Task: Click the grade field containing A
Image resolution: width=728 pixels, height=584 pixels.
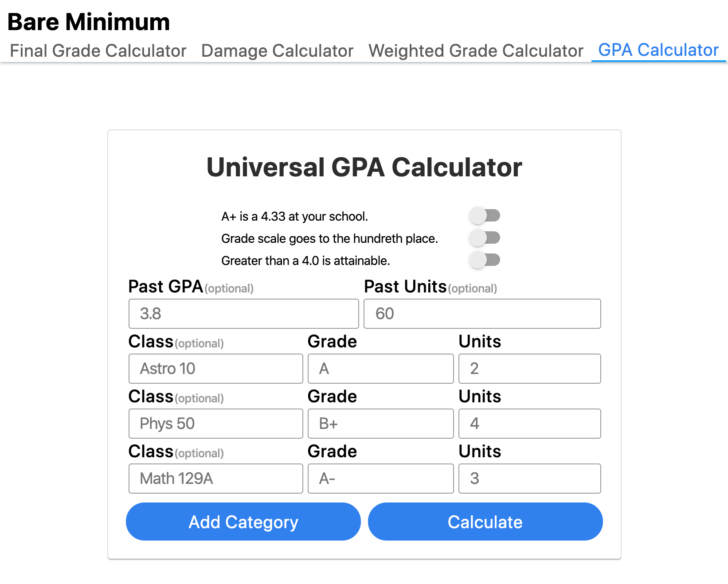Action: click(x=380, y=369)
